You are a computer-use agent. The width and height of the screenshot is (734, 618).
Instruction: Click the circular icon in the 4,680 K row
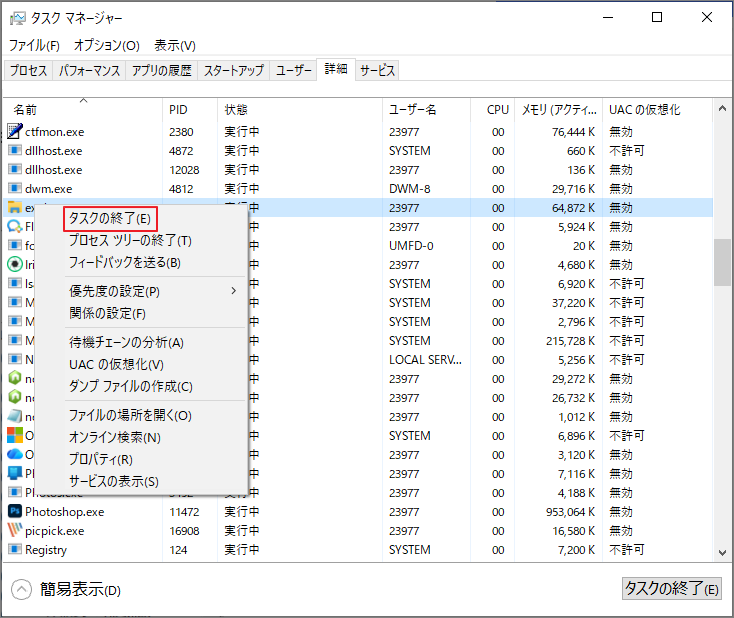pos(15,265)
